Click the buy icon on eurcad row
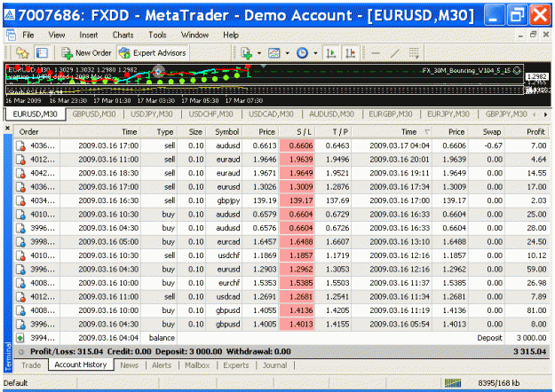 (21, 242)
